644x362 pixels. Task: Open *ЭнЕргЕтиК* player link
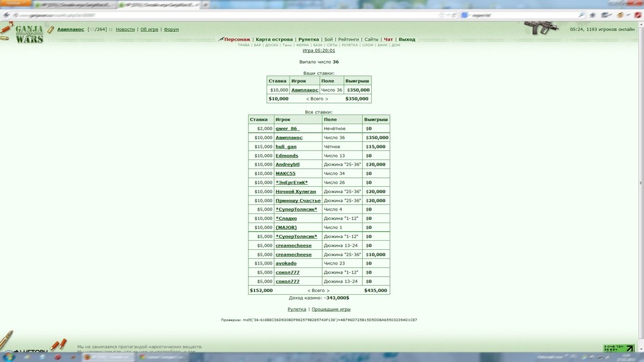point(292,182)
